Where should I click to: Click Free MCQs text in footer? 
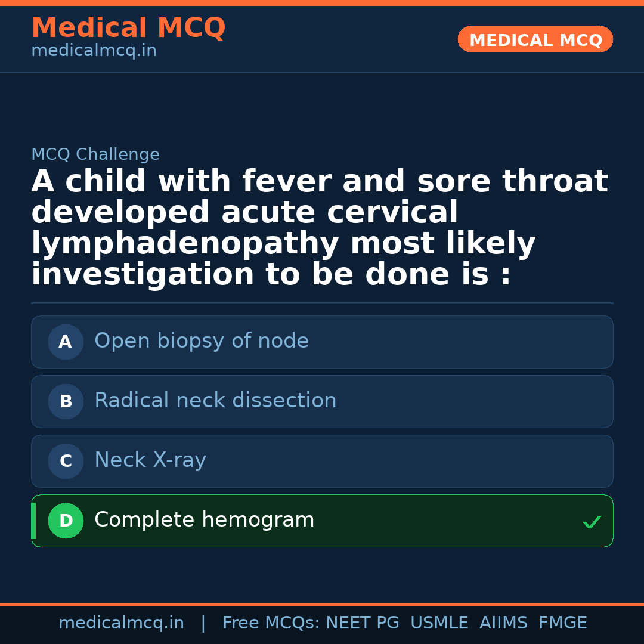pos(271,623)
